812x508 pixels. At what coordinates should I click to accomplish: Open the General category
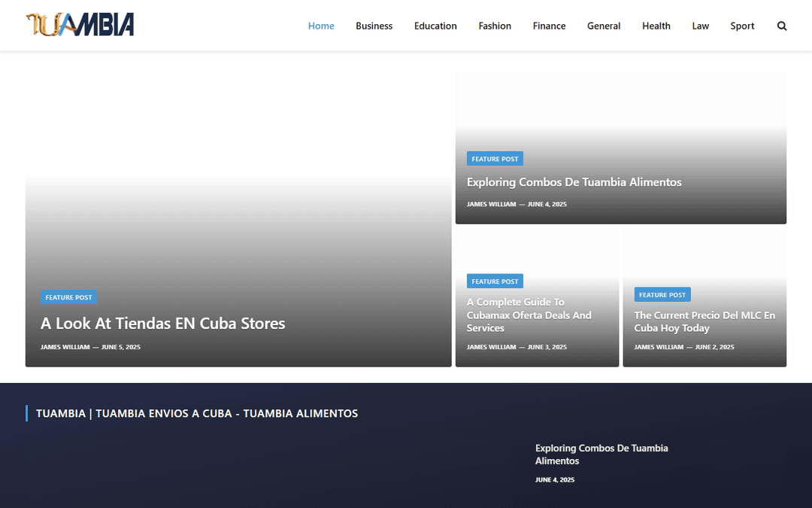point(603,26)
